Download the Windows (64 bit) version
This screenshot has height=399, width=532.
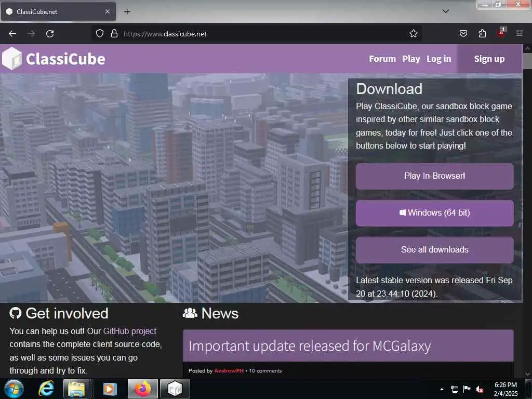(435, 213)
